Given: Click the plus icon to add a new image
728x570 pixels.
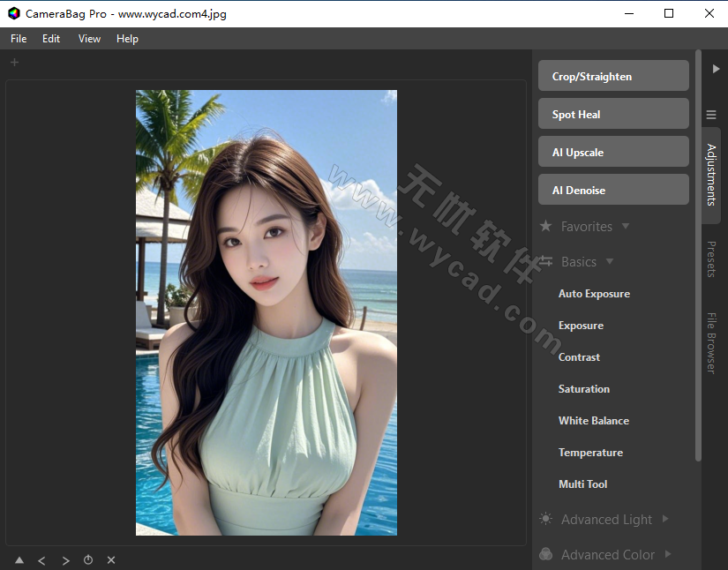Looking at the screenshot, I should (14, 62).
